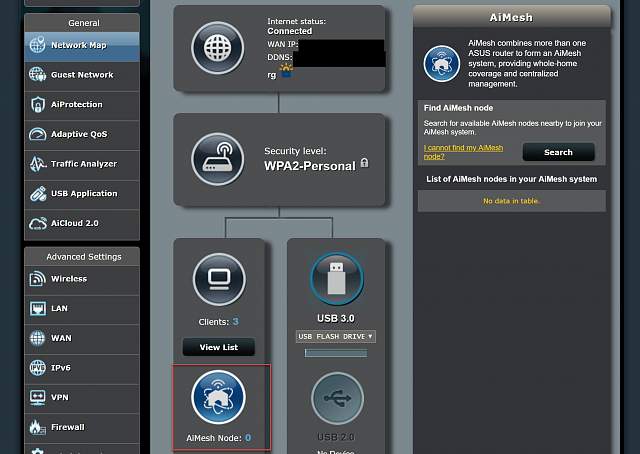The image size is (640, 454).
Task: Open the Firewall settings menu item
Action: pyautogui.click(x=82, y=427)
